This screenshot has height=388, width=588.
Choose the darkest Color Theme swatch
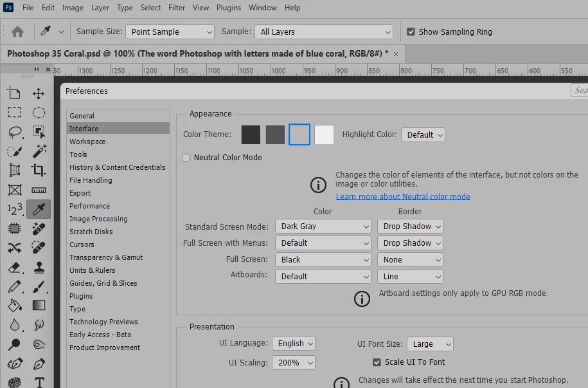pos(251,134)
